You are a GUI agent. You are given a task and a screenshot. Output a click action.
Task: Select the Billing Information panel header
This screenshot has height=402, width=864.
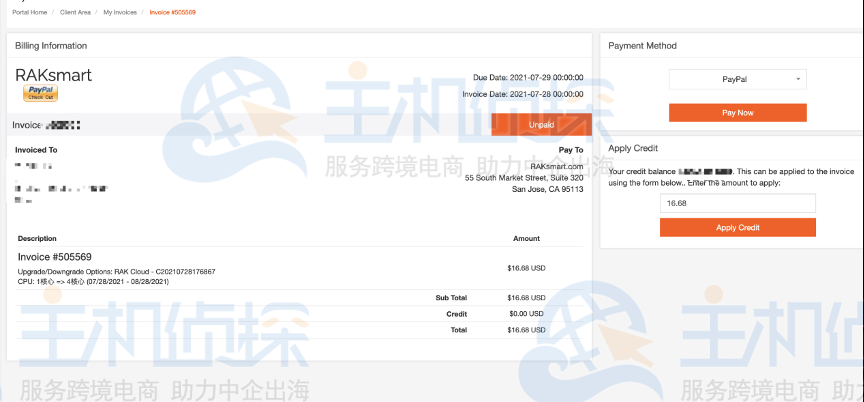tap(50, 46)
